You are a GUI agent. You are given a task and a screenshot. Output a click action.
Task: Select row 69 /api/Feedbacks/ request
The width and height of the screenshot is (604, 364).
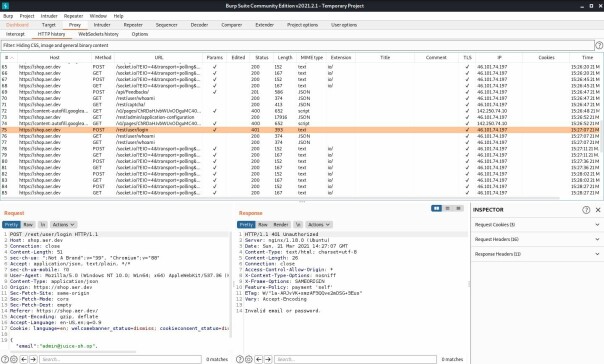pos(300,92)
